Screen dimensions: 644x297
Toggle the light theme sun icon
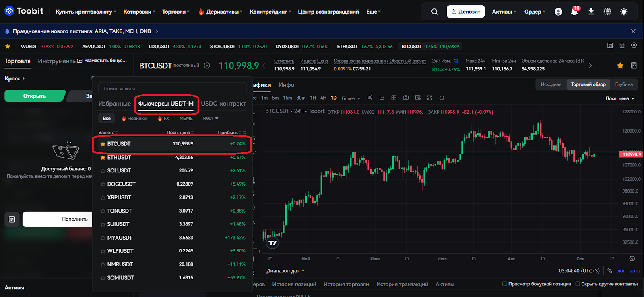(x=624, y=12)
